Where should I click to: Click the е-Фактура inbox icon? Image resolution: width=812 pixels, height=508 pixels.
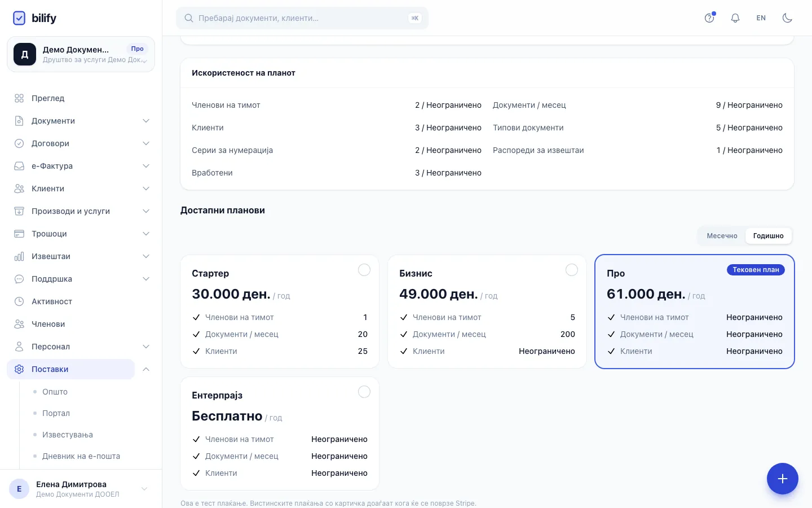(x=19, y=166)
